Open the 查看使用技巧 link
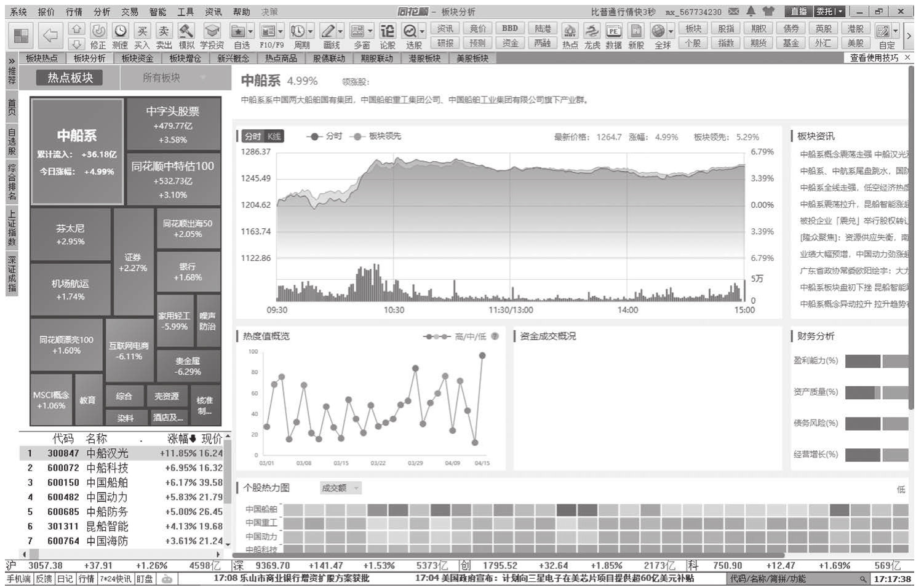Viewport: 916px width, 588px height. (874, 58)
